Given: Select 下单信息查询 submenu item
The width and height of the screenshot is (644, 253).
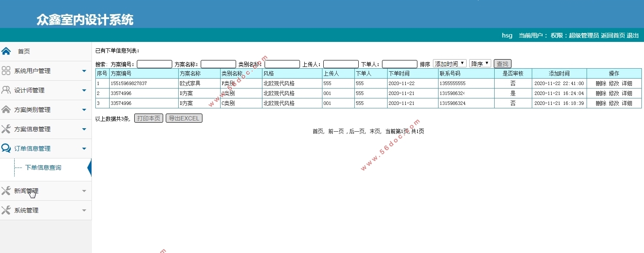Looking at the screenshot, I should click(x=43, y=168).
